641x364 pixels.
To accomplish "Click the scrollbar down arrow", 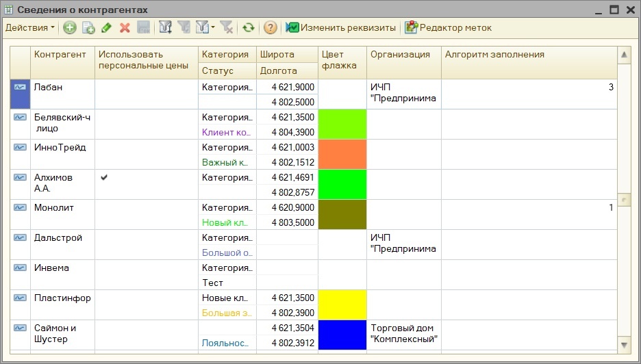I will 624,345.
